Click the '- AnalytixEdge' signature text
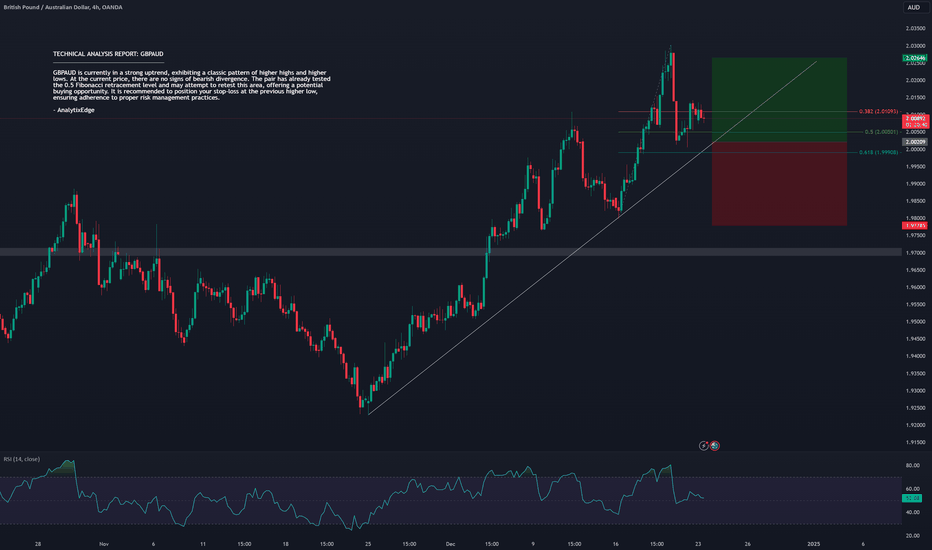The height and width of the screenshot is (550, 932). pos(74,110)
